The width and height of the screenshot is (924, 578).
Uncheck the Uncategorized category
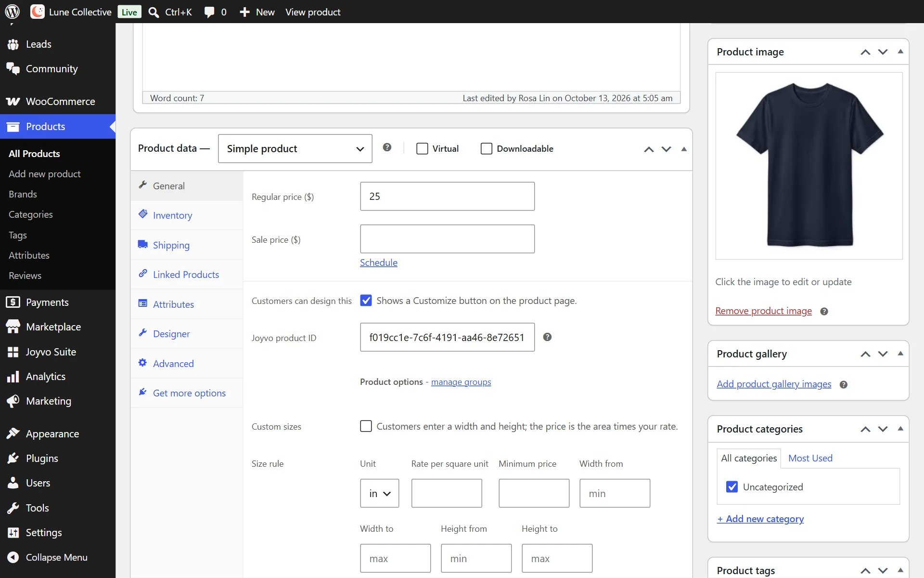coord(732,487)
